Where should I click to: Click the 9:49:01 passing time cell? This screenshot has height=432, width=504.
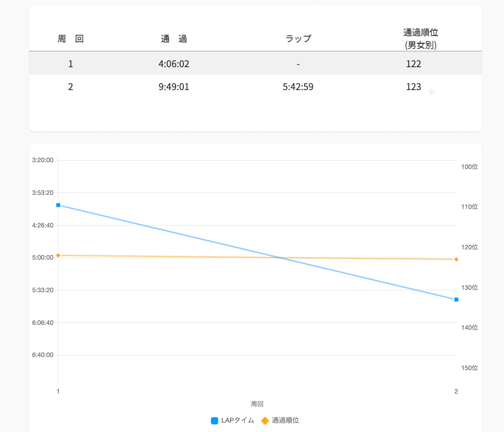pos(174,87)
